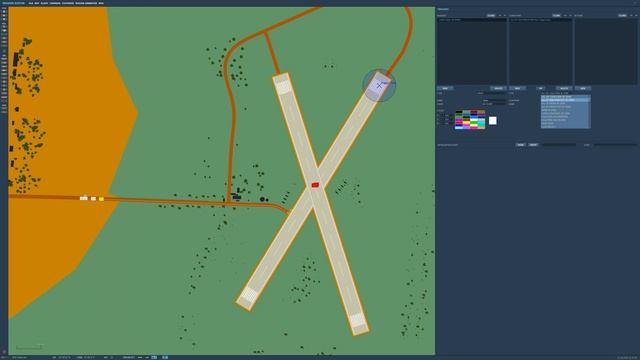Click the Clone button above the conditions list
640x360 pixels.
pos(557,16)
